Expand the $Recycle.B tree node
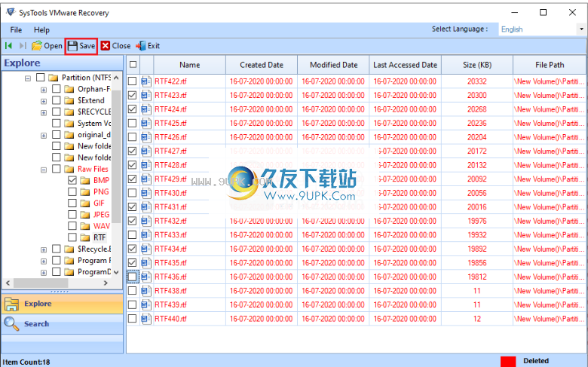Image resolution: width=588 pixels, height=367 pixels. point(44,250)
